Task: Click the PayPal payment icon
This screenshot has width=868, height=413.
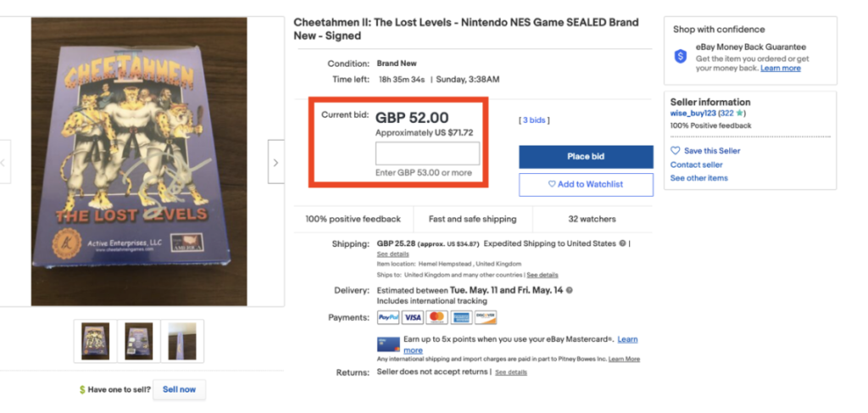Action: (388, 318)
